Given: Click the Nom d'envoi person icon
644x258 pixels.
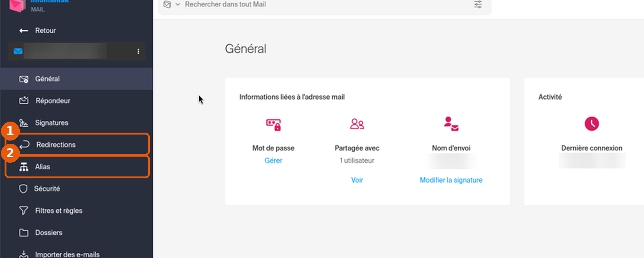Looking at the screenshot, I should [x=451, y=124].
